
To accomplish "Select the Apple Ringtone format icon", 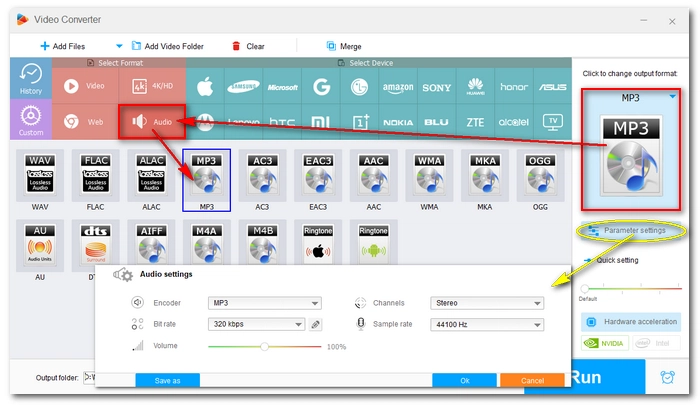I will click(318, 245).
